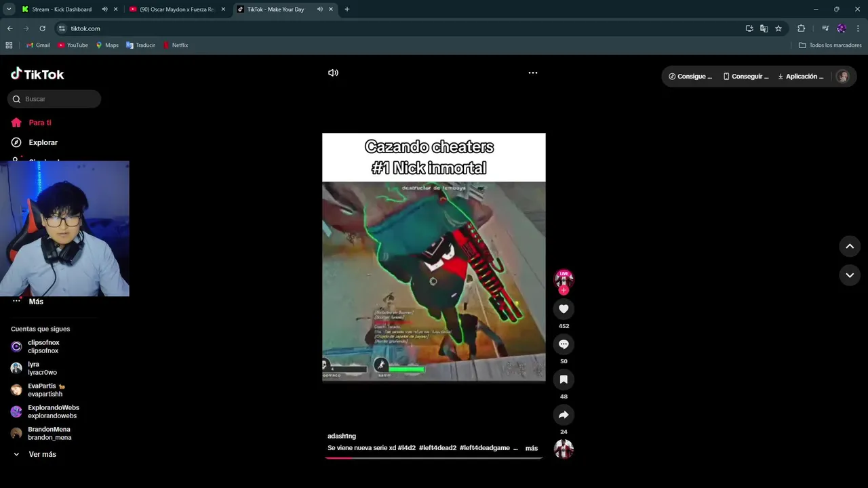Viewport: 868px width, 488px height.
Task: Open the spinning sound disc thumbnail
Action: pos(564,449)
